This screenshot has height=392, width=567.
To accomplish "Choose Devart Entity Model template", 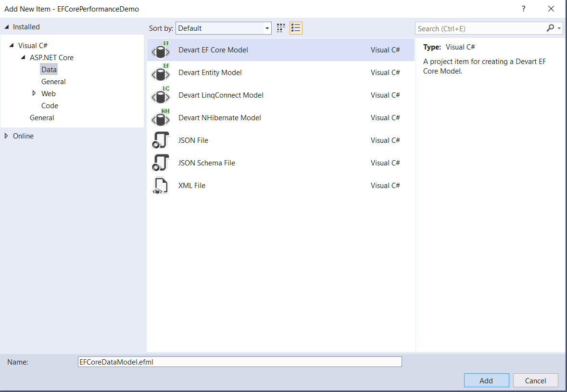I will pyautogui.click(x=280, y=72).
